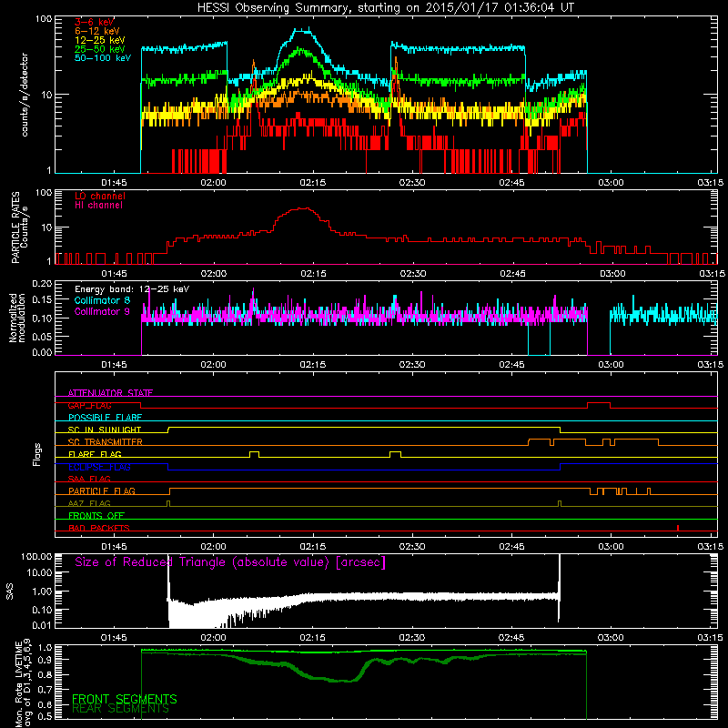This screenshot has height=728, width=728.
Task: Click the SAA_FLAG label
Action: (89, 479)
